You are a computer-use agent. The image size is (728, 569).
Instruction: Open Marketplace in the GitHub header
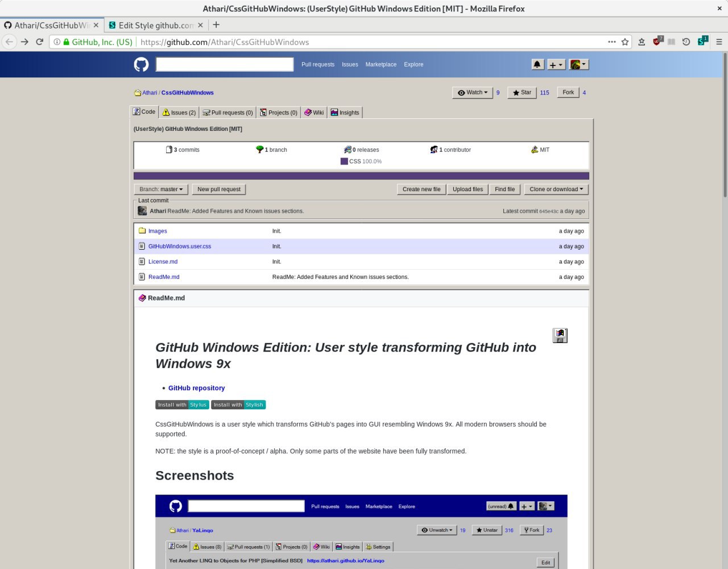click(381, 64)
